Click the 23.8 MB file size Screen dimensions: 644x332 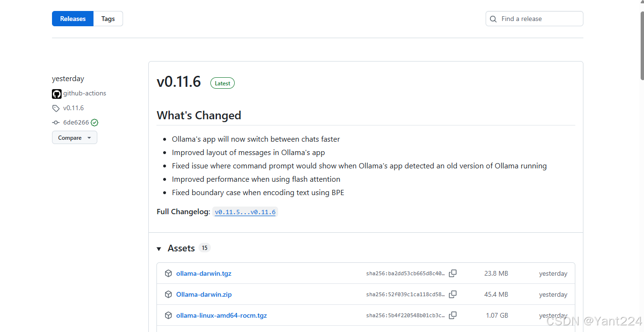496,273
